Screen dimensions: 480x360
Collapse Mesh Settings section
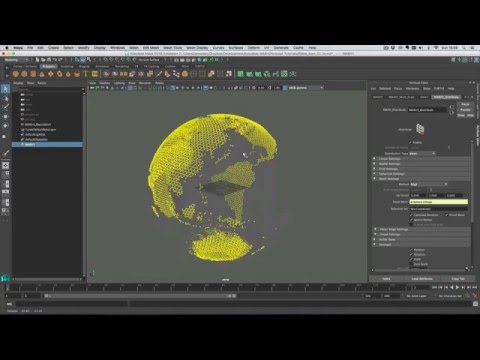point(421,179)
